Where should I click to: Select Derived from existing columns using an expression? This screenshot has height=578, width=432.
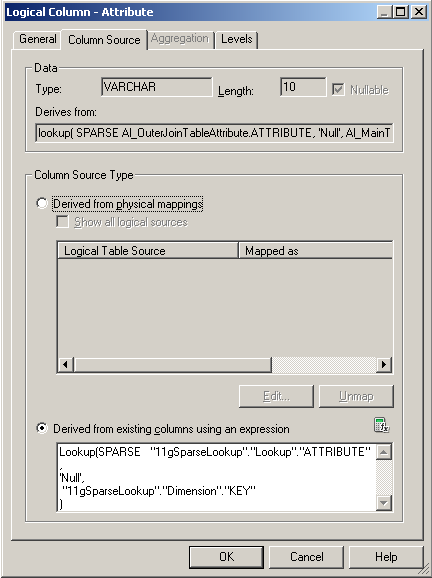[42, 428]
